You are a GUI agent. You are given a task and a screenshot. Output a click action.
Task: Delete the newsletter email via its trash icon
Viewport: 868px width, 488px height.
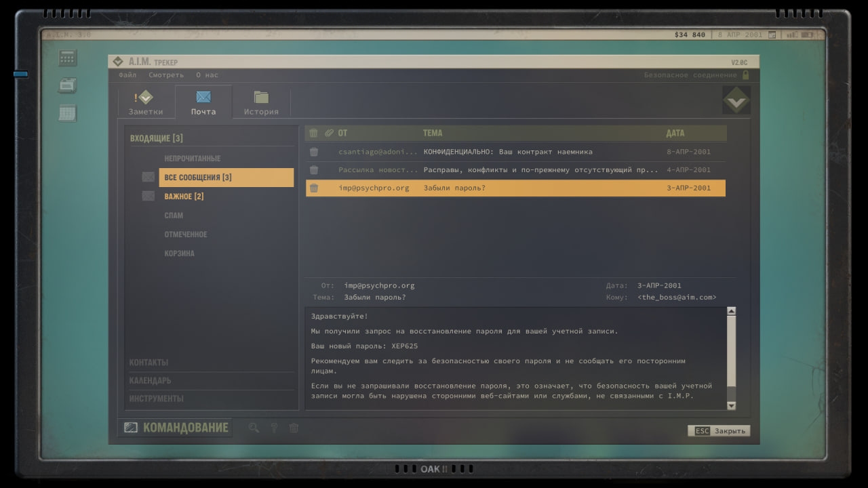tap(314, 170)
